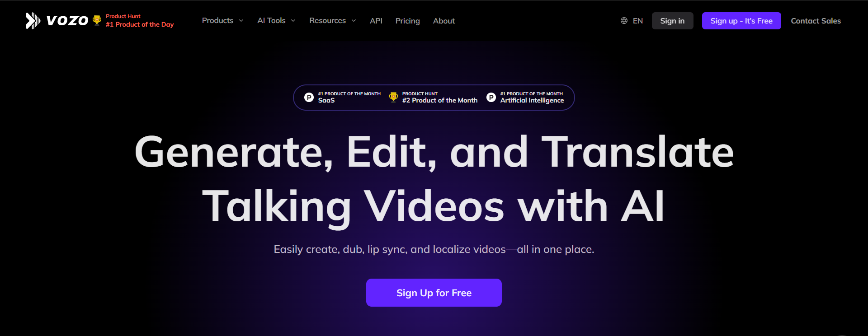
Task: Click the trophy icon beside the Vozo logo
Action: tap(97, 20)
